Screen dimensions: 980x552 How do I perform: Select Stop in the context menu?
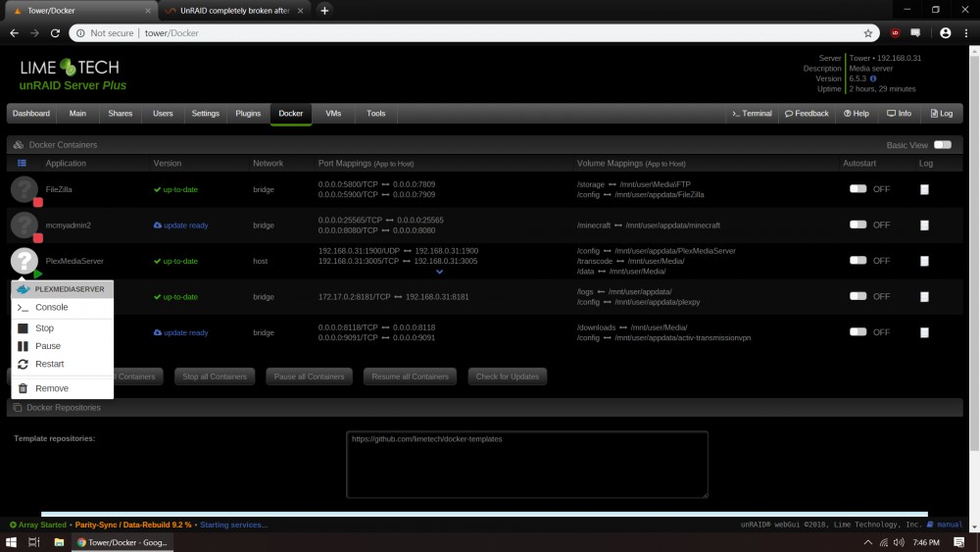[x=63, y=328]
